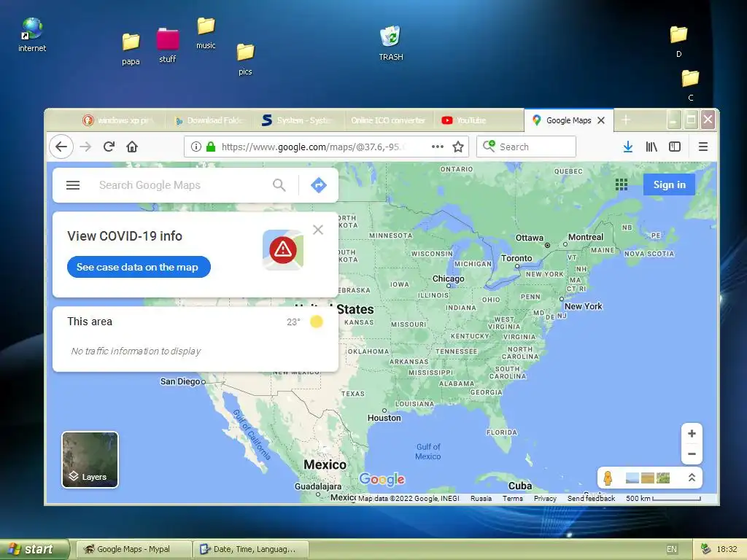The height and width of the screenshot is (560, 747).
Task: Open a new browser tab
Action: [626, 120]
